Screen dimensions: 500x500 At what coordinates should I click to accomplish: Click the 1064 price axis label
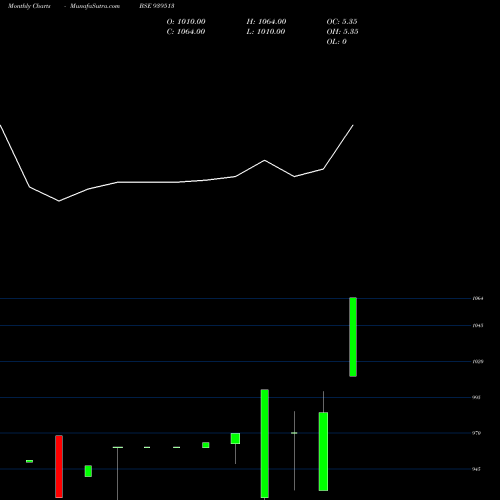tap(478, 298)
